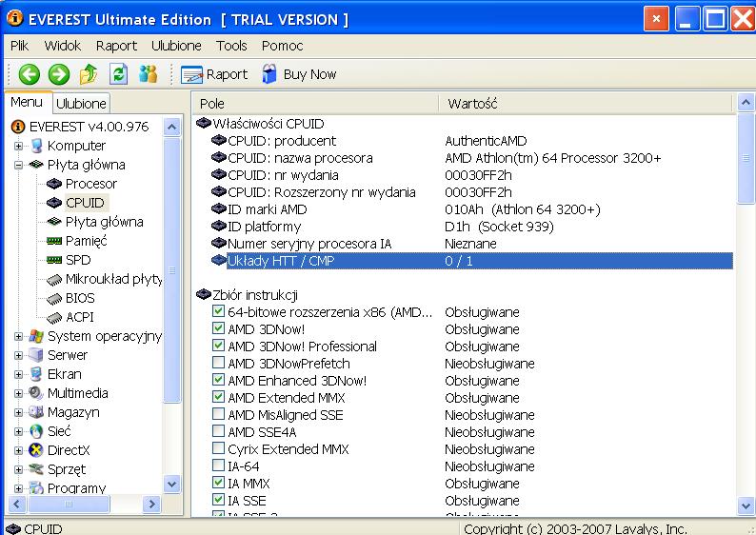Click the Sprzęt hardware icon
Viewport: 756px width, 535px height.
(x=36, y=469)
